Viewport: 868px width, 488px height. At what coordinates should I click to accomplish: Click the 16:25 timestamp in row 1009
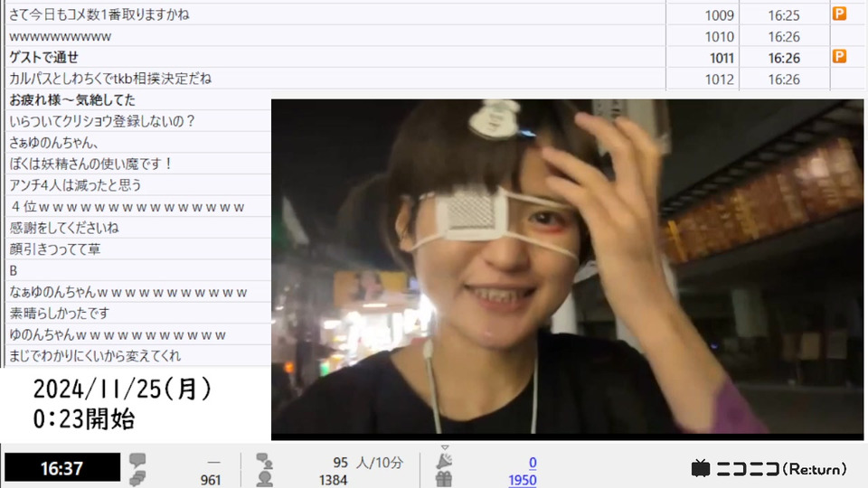(x=784, y=15)
